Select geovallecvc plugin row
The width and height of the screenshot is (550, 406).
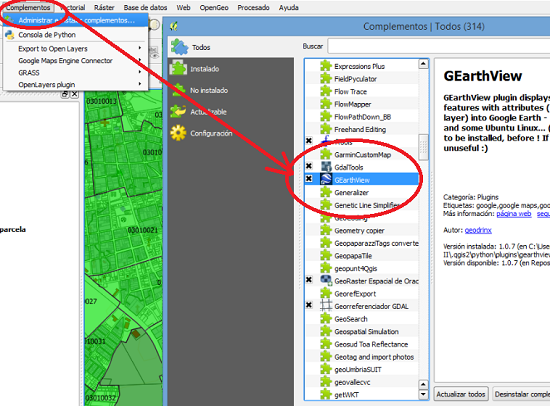pyautogui.click(x=362, y=382)
